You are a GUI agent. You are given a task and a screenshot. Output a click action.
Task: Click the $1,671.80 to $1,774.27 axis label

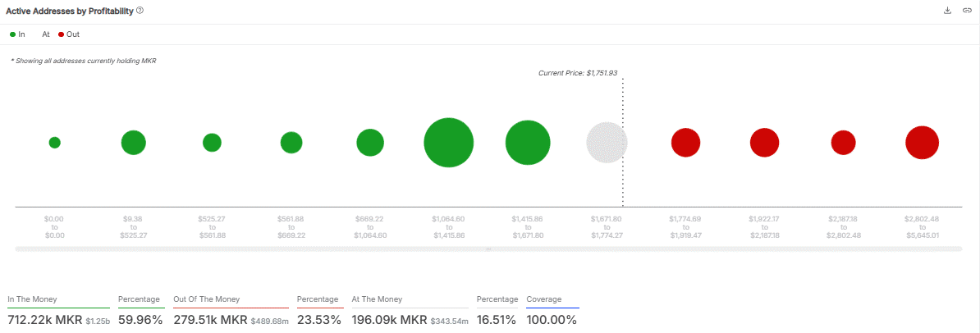(607, 227)
